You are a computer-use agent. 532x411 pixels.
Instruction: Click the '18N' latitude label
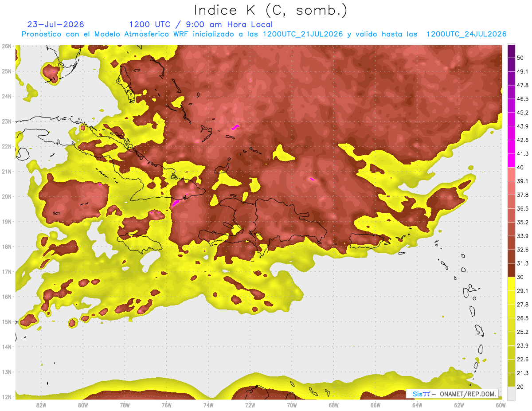pos(7,247)
